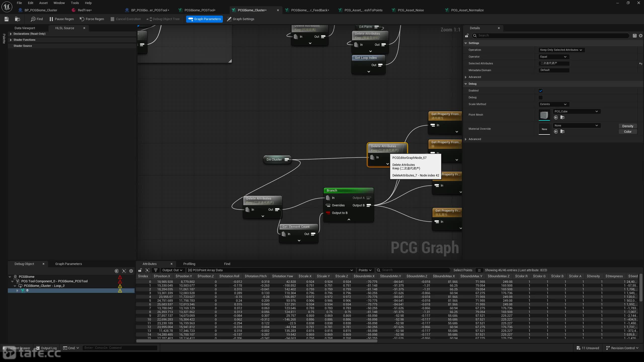Enable the Debug checkbox
Image resolution: width=644 pixels, height=362 pixels.
click(x=541, y=98)
